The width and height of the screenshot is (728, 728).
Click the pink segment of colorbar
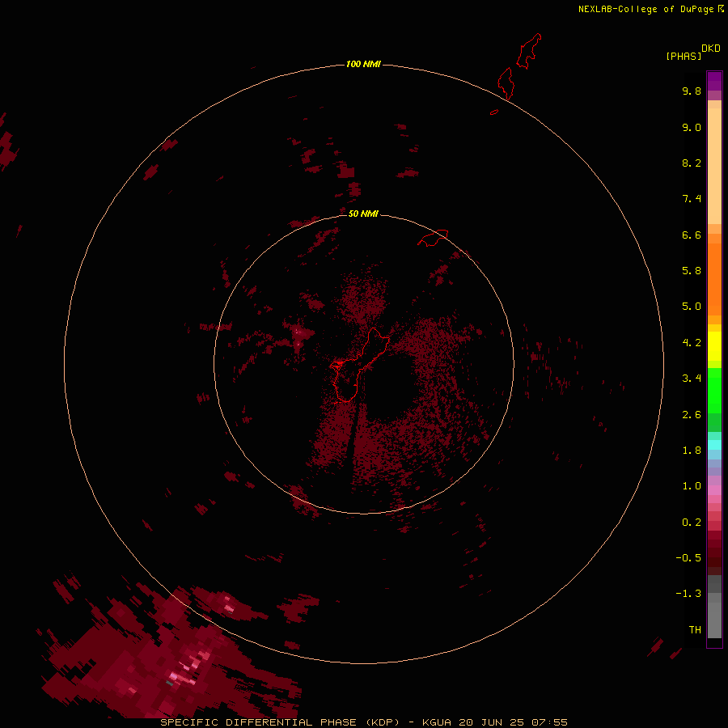(x=714, y=490)
